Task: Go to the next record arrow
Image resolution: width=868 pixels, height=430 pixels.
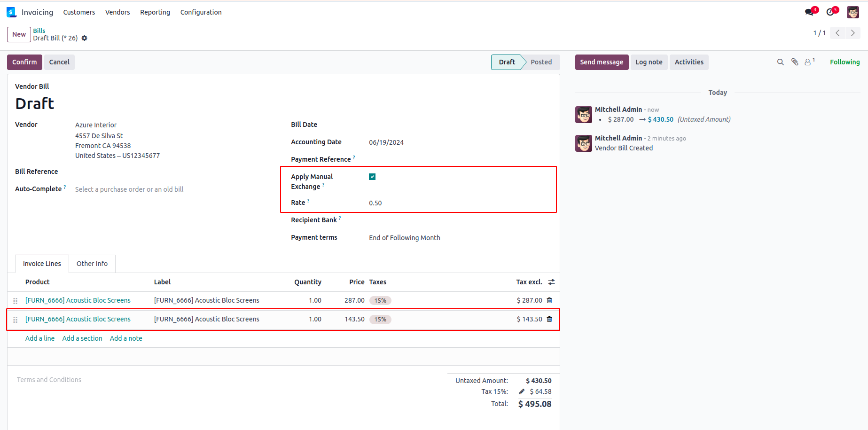Action: click(x=853, y=33)
